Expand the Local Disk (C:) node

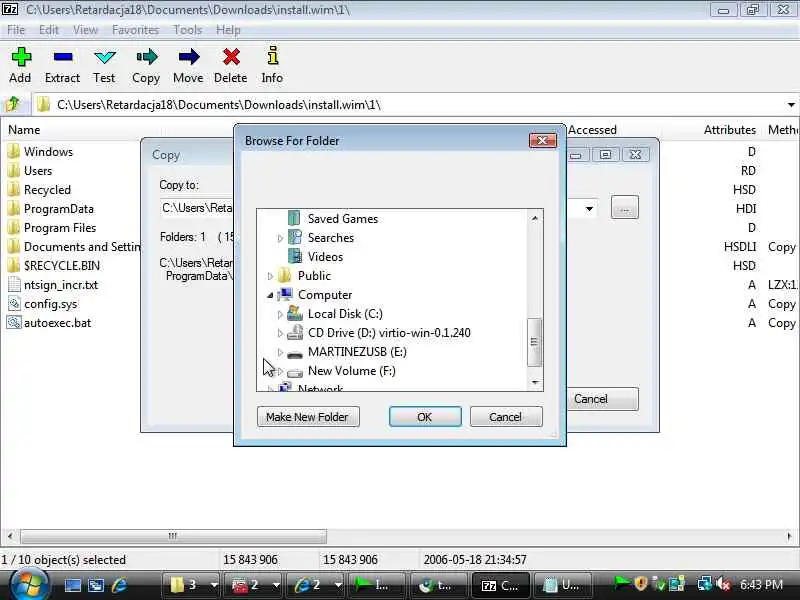coord(280,314)
